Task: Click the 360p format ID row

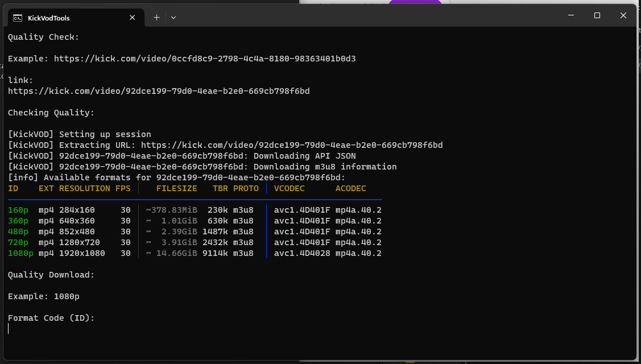Action: [x=18, y=221]
